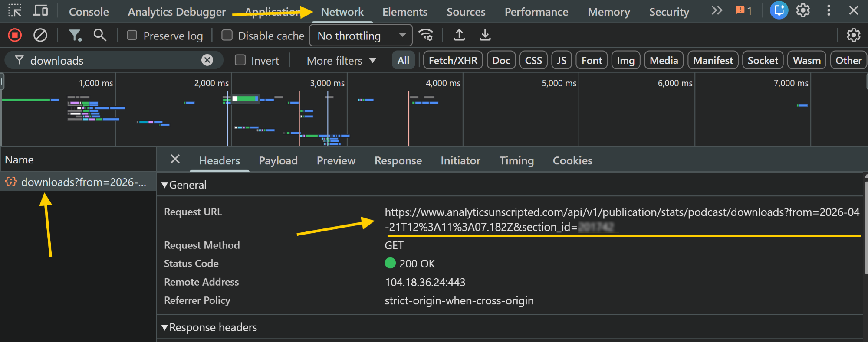Open the three-dot customize DevTools menu
This screenshot has width=868, height=342.
click(x=829, y=10)
